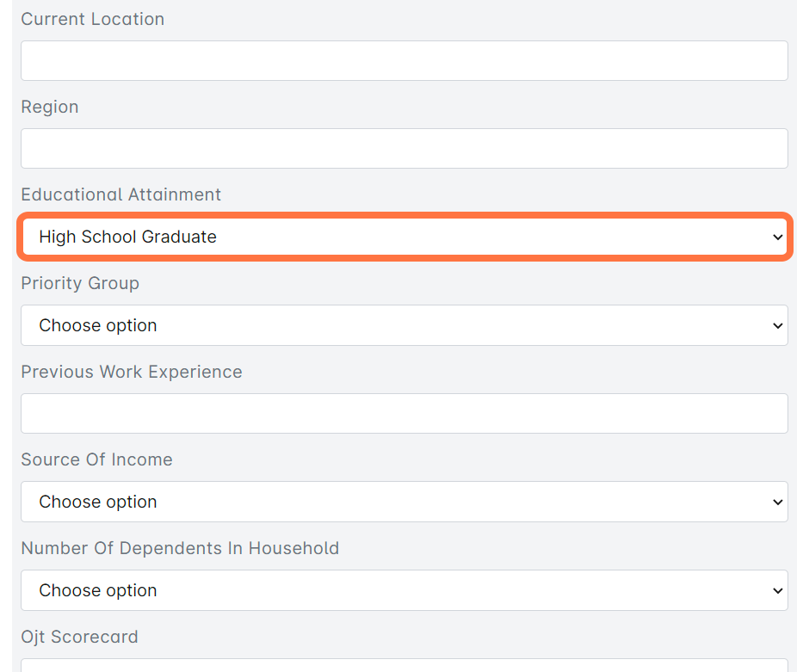The height and width of the screenshot is (672, 803).
Task: Click the Current Location text field
Action: (404, 61)
